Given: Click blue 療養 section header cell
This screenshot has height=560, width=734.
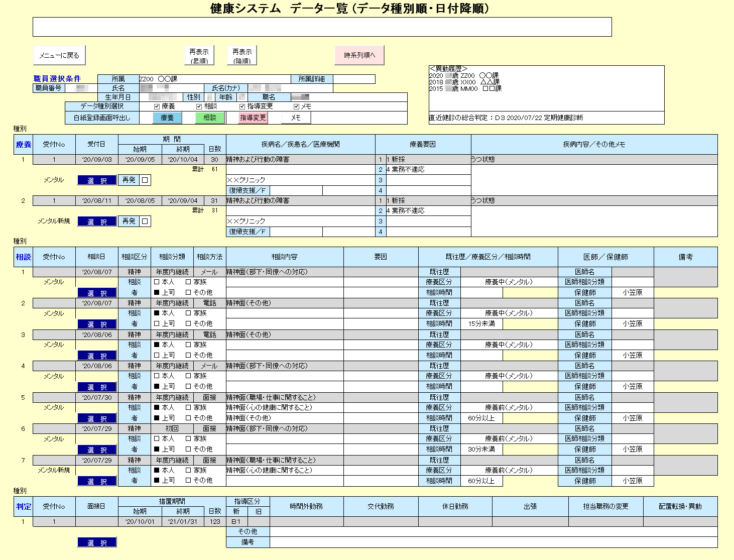Looking at the screenshot, I should point(24,145).
